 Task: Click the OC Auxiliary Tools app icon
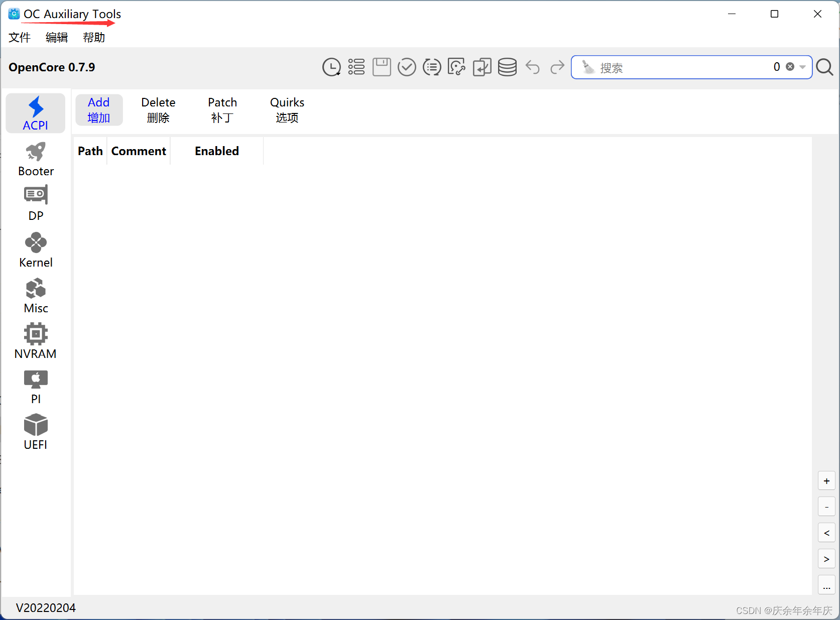tap(14, 14)
